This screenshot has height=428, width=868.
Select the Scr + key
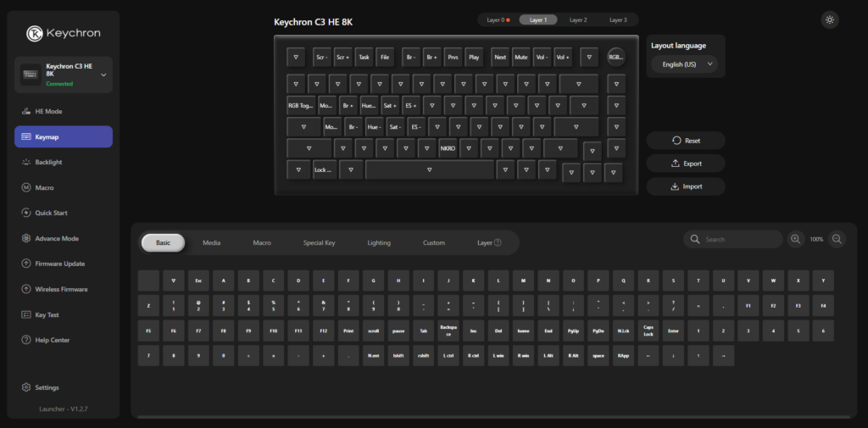pyautogui.click(x=342, y=57)
